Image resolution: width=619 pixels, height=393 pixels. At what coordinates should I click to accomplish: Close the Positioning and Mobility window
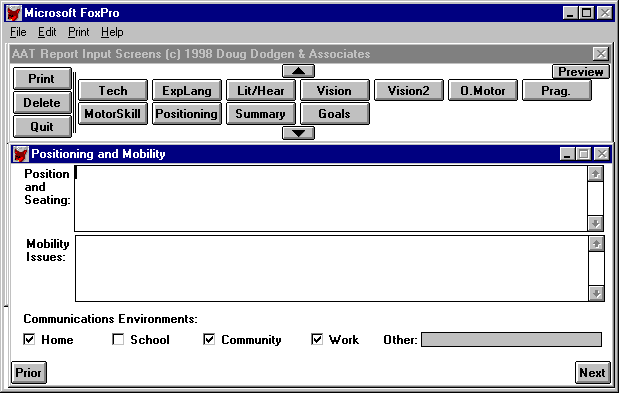[602, 154]
